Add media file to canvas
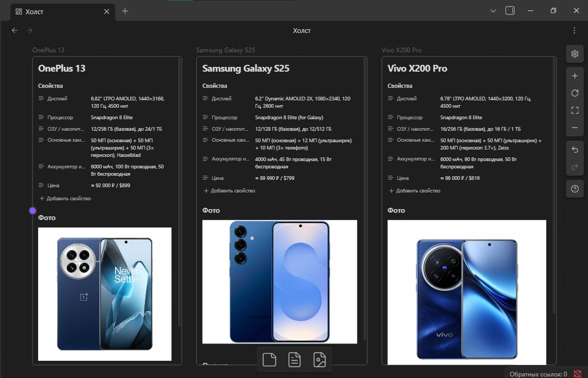 tap(320, 360)
